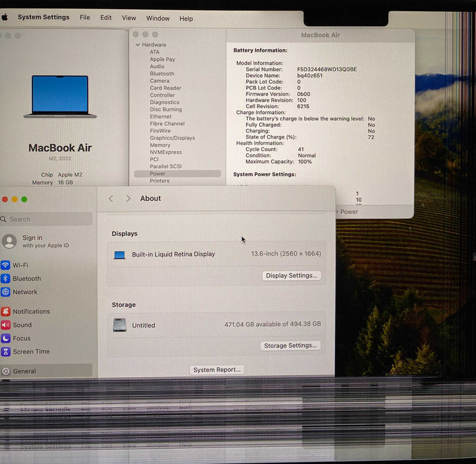Click device name bq40z651
This screenshot has width=476, height=464.
(310, 76)
